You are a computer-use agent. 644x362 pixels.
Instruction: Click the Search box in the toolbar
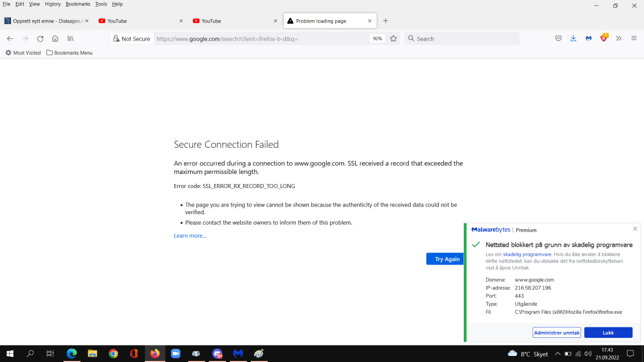pos(462,39)
